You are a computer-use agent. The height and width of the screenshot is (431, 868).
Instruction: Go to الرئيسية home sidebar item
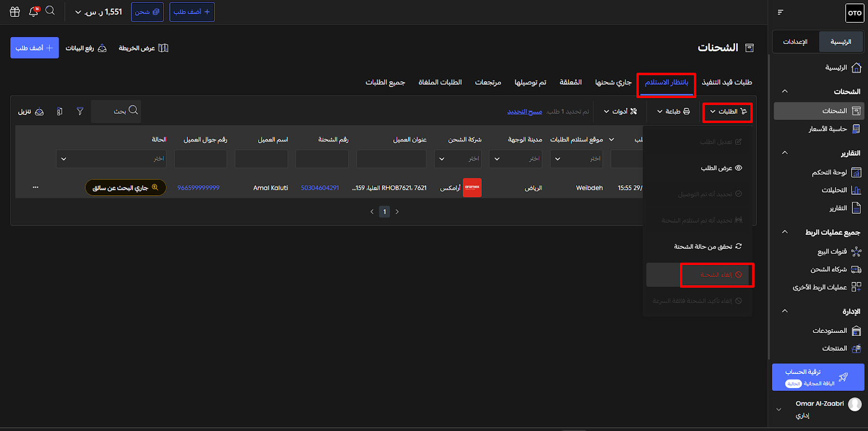tap(843, 68)
